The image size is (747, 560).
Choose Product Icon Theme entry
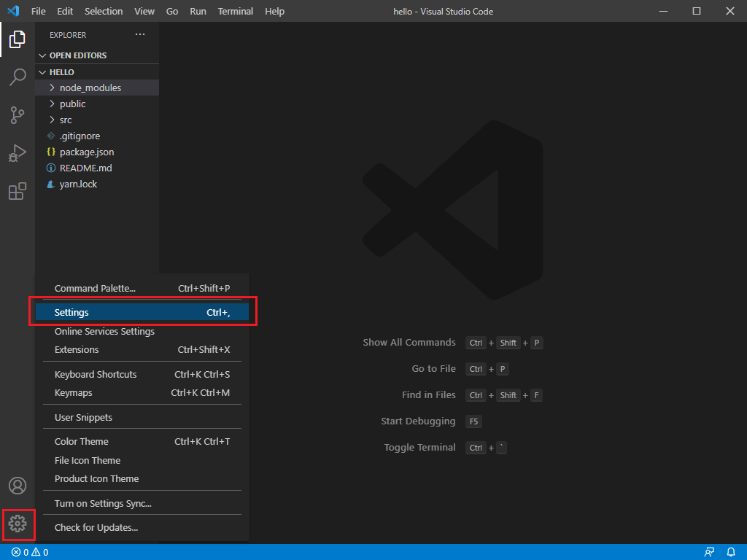[x=142, y=478]
